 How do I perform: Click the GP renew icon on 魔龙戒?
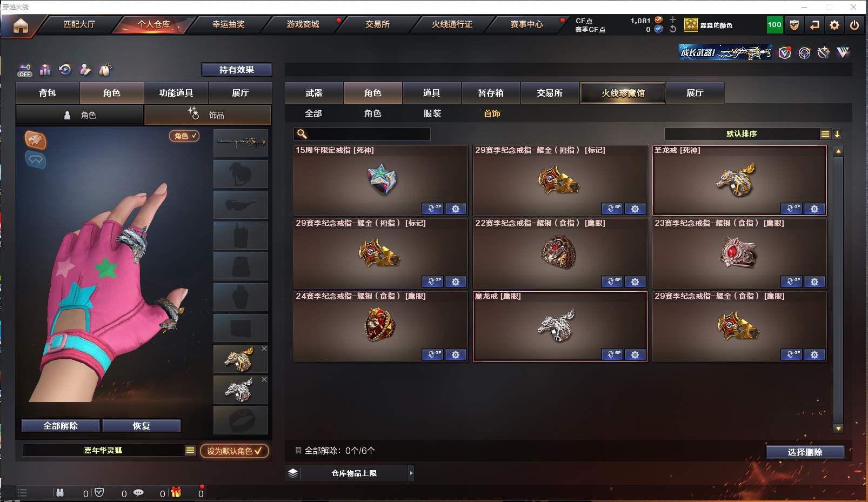[x=612, y=354]
